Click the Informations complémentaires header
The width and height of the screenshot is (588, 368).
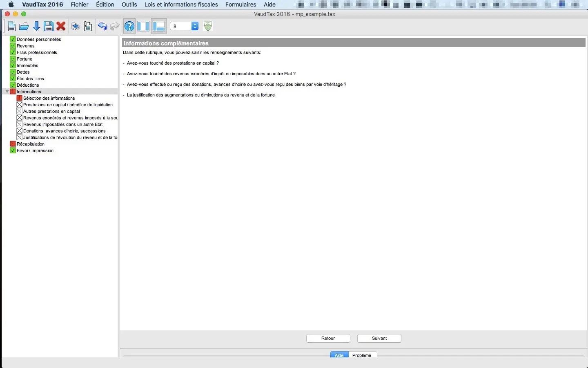tap(354, 43)
